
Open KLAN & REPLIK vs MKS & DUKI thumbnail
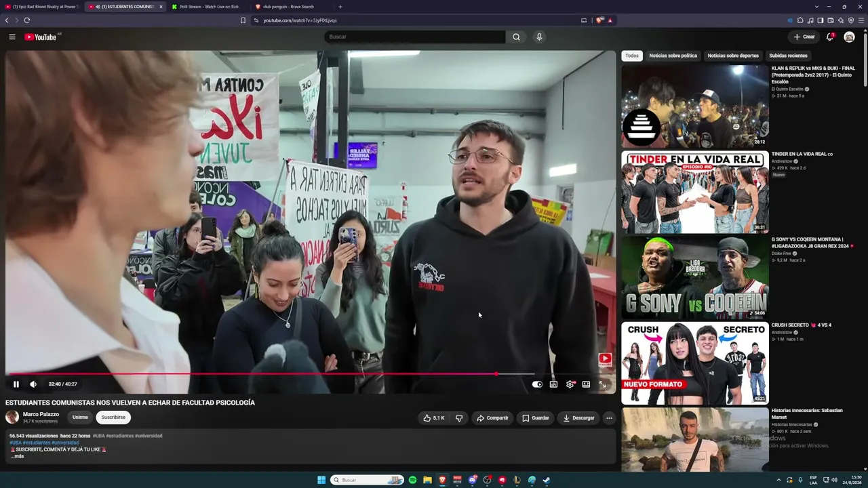695,106
